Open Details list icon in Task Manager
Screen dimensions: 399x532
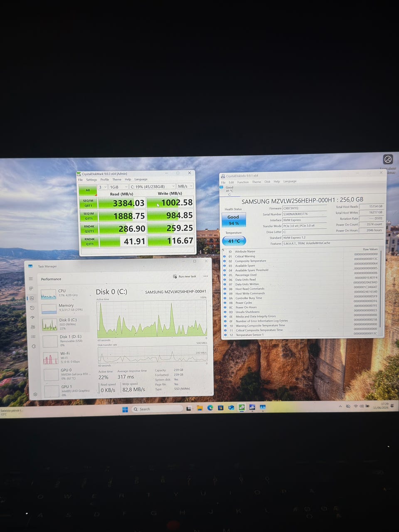[33, 337]
